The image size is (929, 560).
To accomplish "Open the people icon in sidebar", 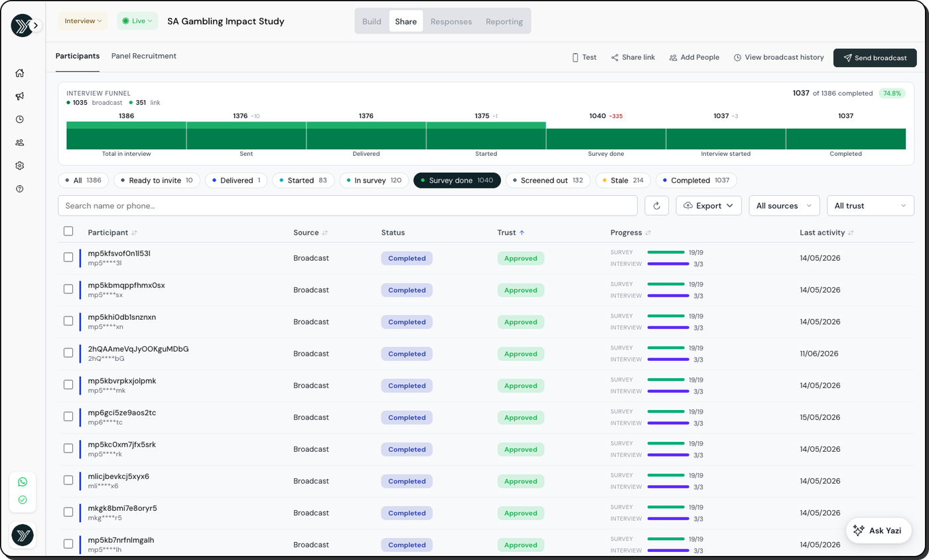I will coord(20,143).
